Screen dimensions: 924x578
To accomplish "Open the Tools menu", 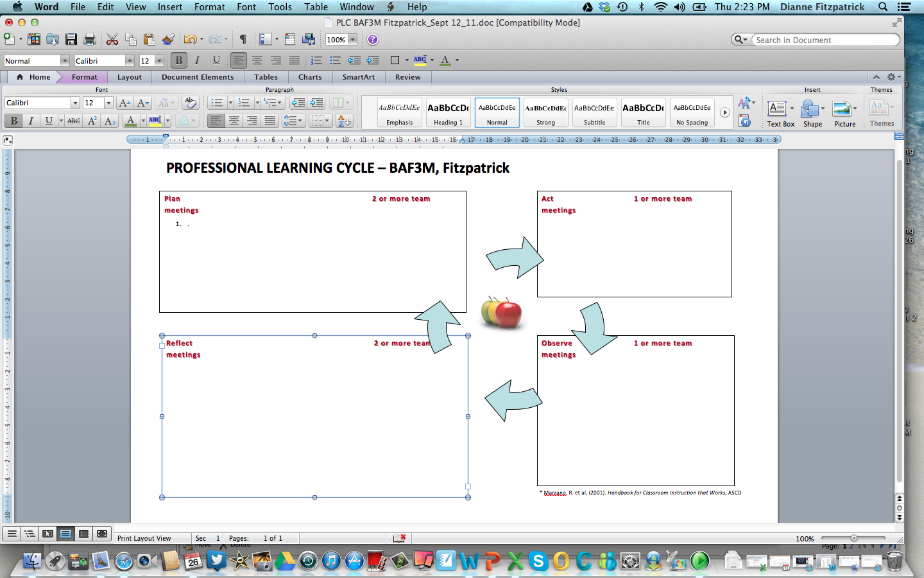I will pos(280,7).
